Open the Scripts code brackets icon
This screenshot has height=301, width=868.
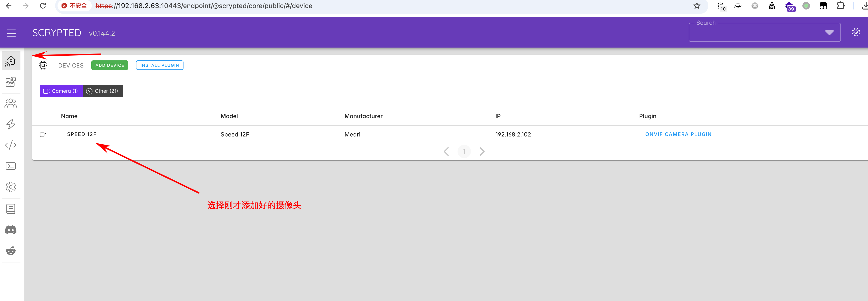tap(11, 145)
